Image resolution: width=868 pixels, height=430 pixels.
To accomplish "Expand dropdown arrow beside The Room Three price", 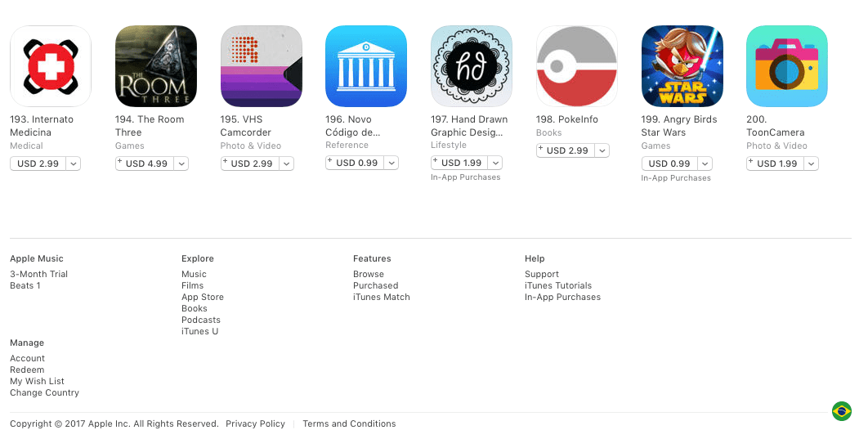I will [x=181, y=163].
